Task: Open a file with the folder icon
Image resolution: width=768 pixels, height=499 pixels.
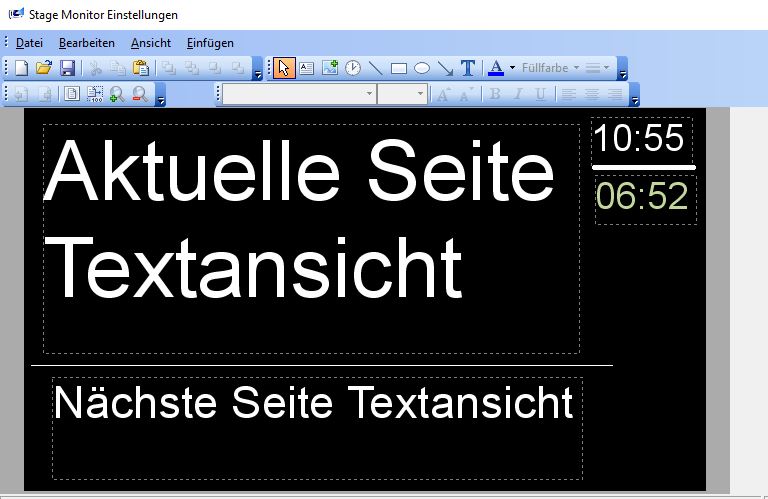Action: tap(44, 68)
